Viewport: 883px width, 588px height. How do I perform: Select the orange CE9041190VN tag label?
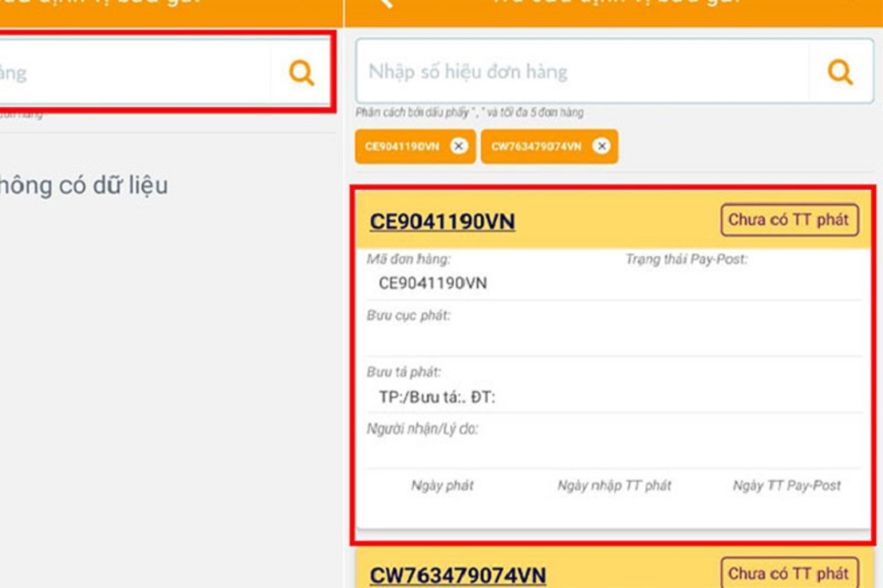402,147
